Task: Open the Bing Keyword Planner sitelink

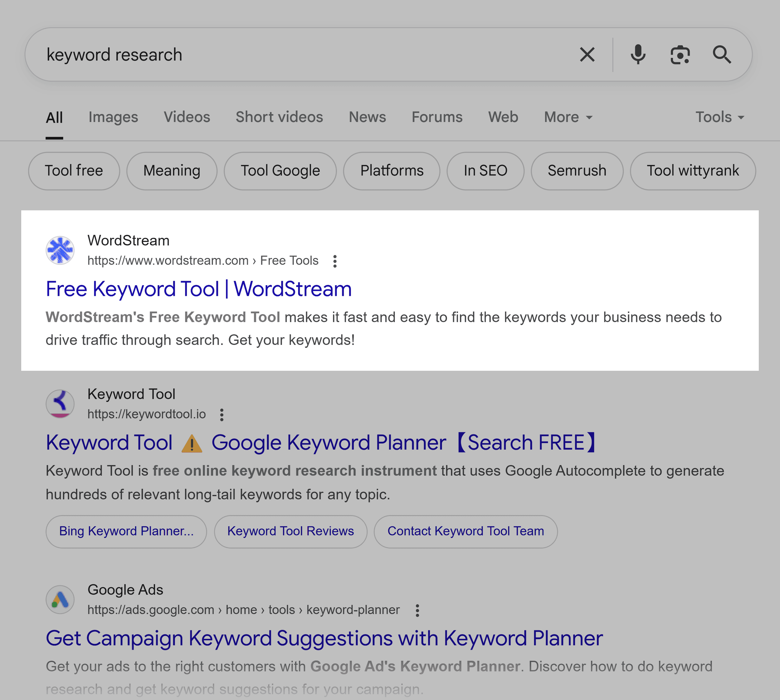Action: [126, 531]
